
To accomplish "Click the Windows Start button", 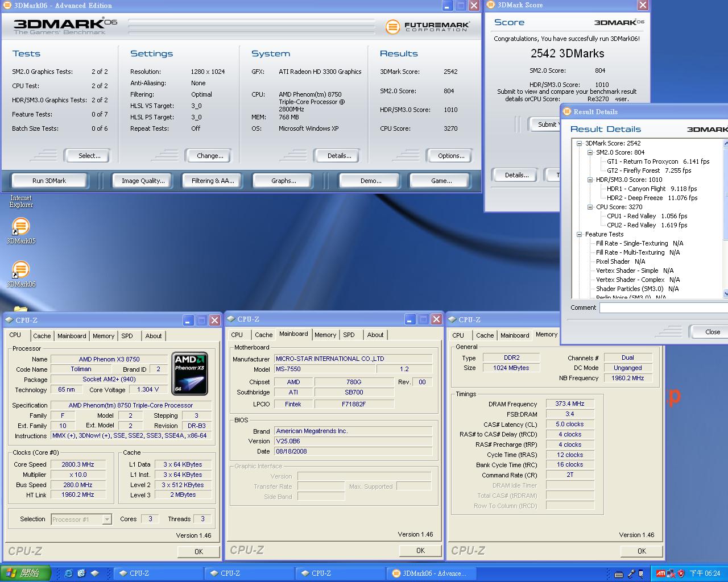I will 26,573.
